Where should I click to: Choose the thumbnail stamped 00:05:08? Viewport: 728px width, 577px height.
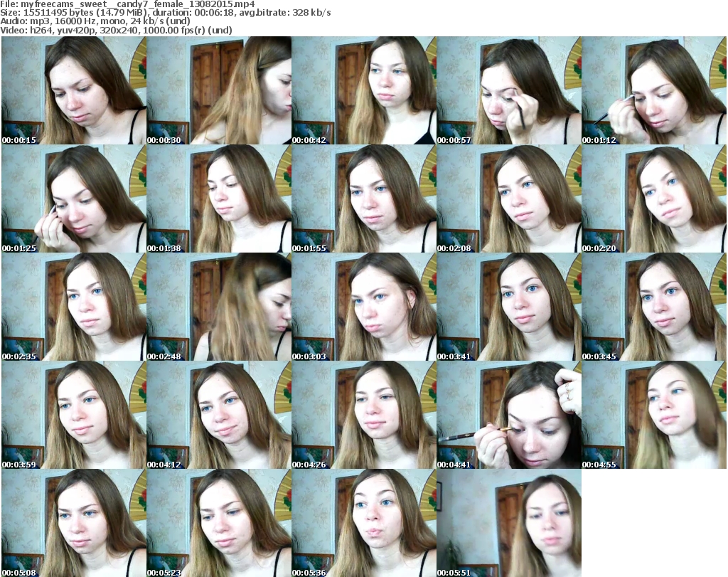[x=74, y=523]
